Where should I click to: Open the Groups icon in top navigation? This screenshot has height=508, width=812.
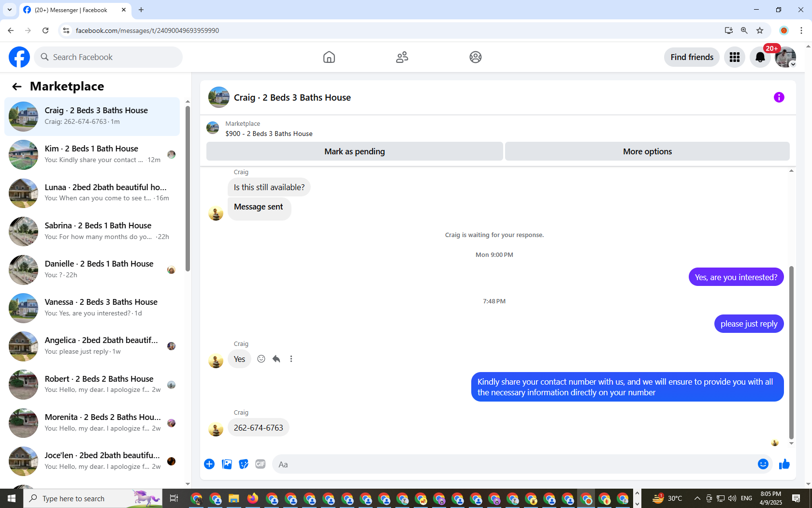coord(476,57)
